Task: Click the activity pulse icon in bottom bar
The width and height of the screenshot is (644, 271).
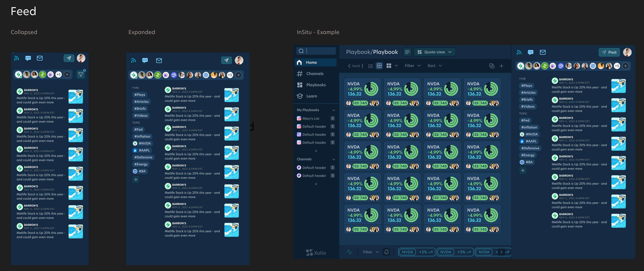Action: 349,252
